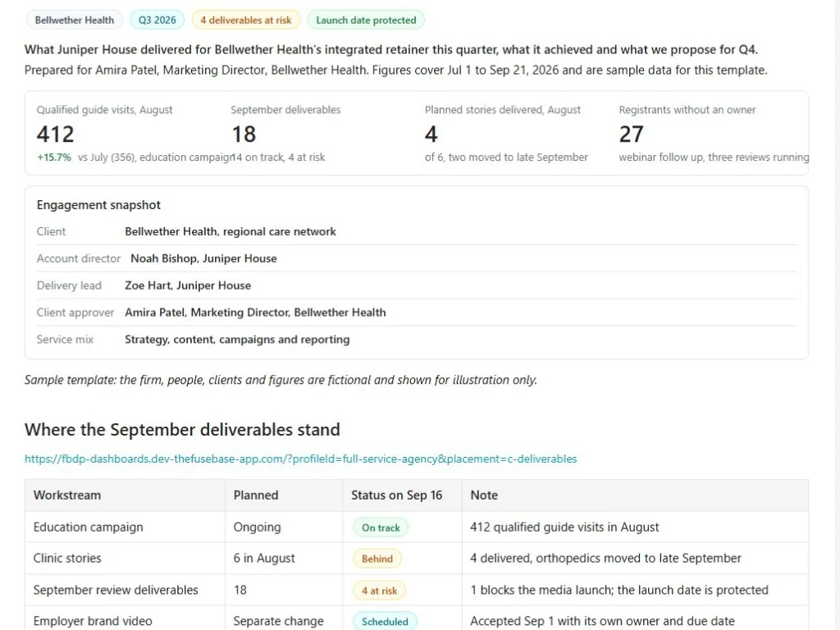The width and height of the screenshot is (840, 630).
Task: Click '4 delivered, orthopedics moved' note
Action: tap(606, 558)
